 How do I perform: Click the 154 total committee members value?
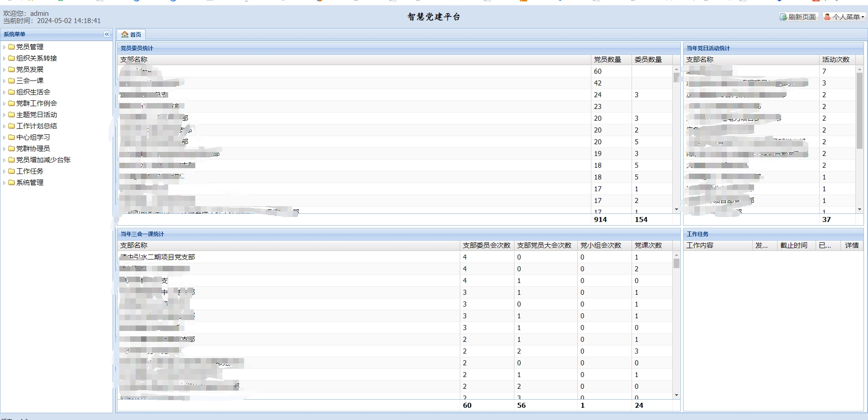[x=641, y=220]
